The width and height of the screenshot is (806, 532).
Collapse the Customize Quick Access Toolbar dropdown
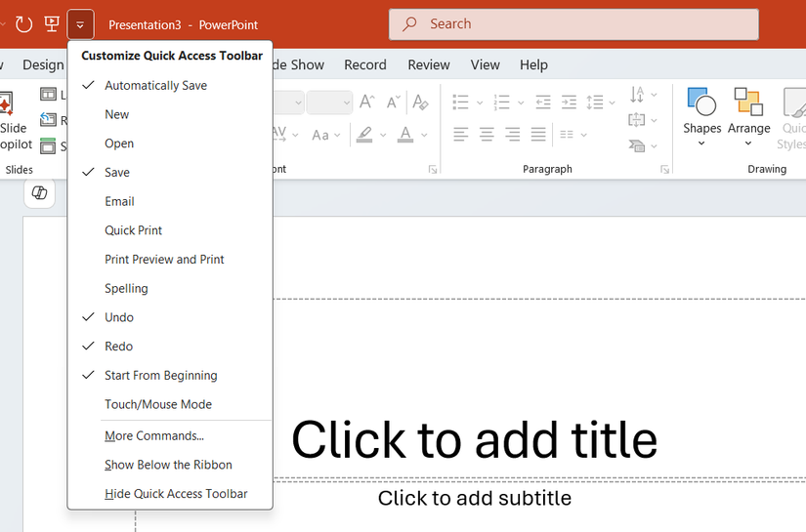click(80, 23)
